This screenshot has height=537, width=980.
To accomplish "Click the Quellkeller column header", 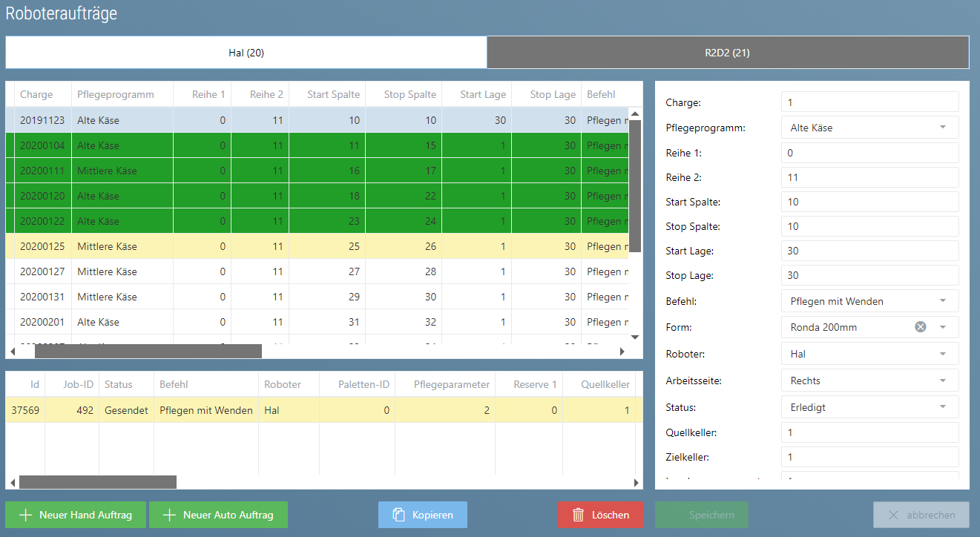I will (599, 384).
